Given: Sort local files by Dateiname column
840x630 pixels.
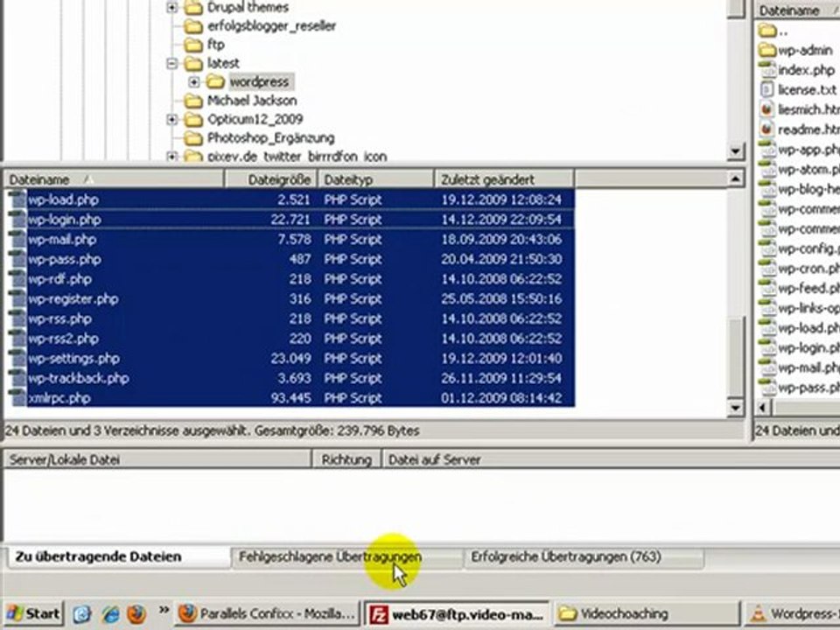Looking at the screenshot, I should coord(114,179).
